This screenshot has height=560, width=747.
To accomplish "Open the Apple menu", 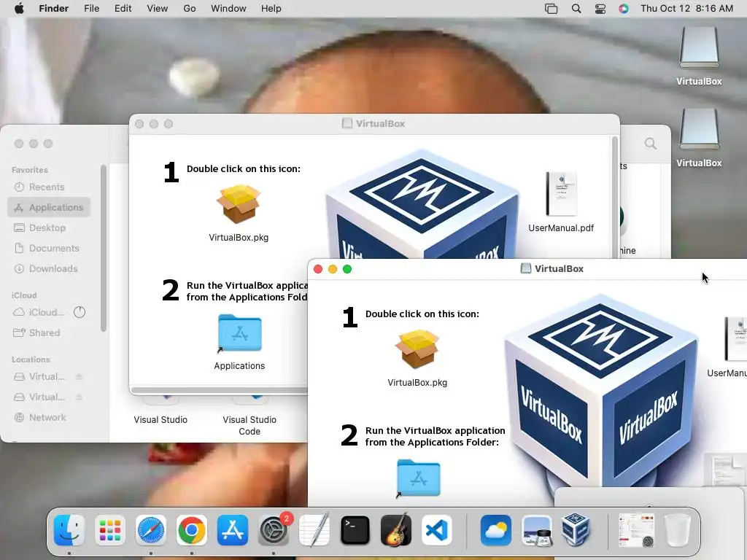I will click(19, 9).
